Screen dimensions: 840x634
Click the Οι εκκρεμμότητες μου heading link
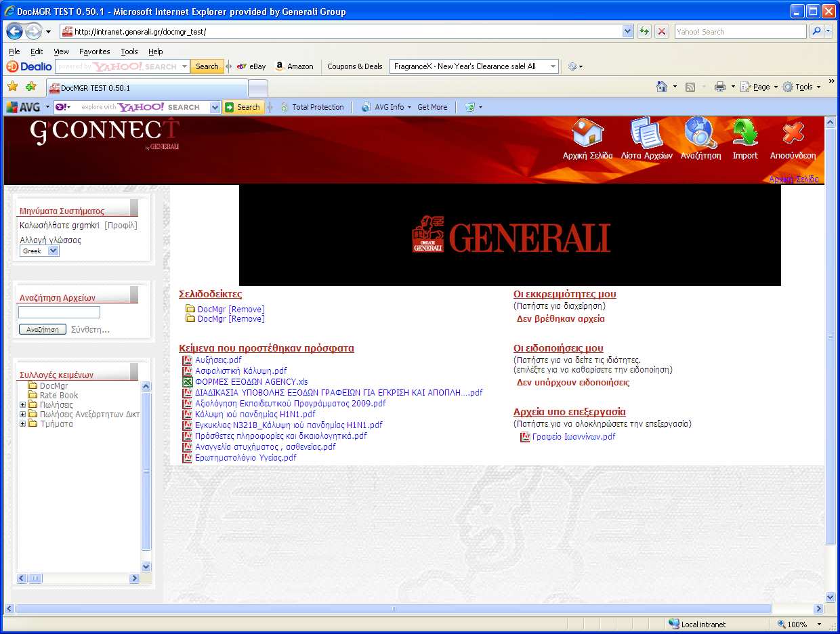click(565, 294)
